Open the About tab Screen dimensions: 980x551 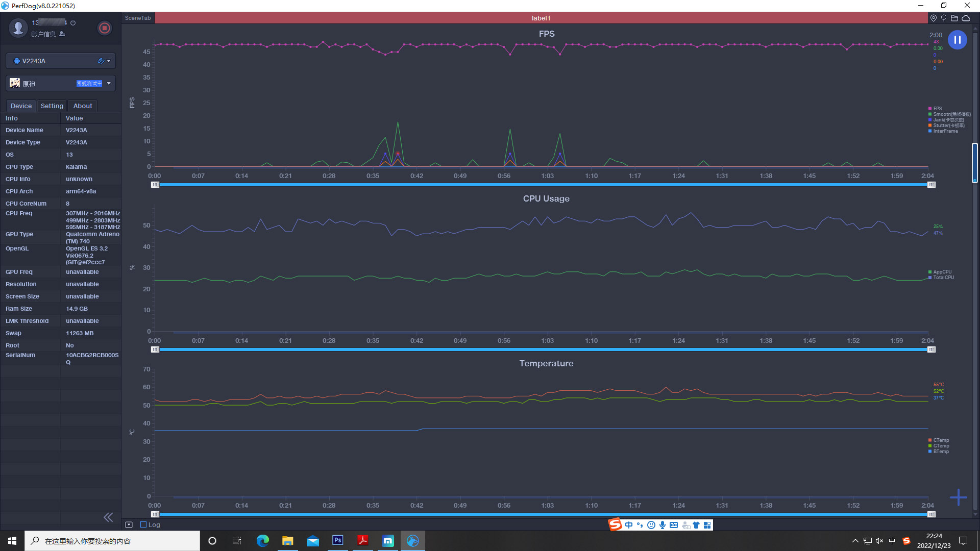(83, 106)
